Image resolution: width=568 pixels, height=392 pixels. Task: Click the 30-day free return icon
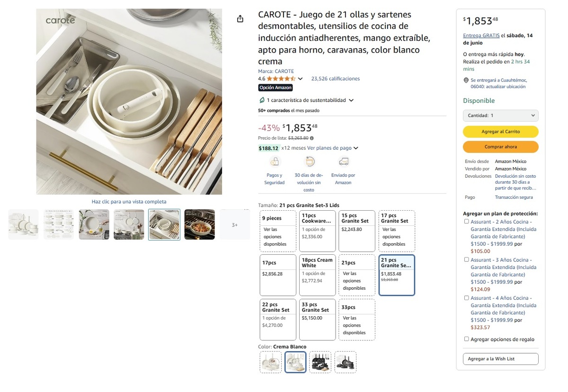(309, 162)
